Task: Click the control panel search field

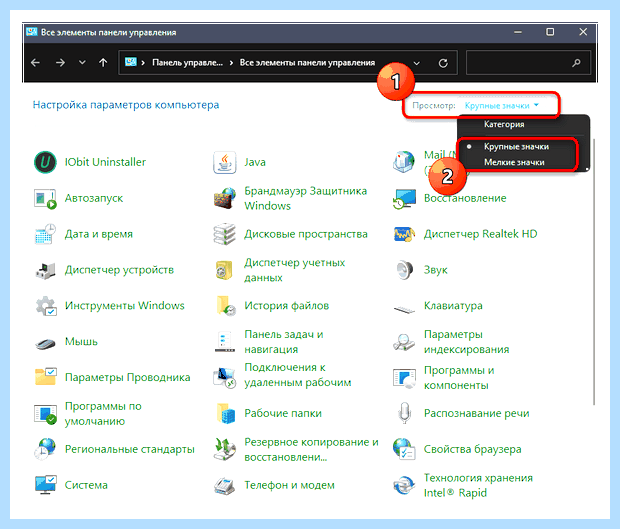Action: point(528,62)
